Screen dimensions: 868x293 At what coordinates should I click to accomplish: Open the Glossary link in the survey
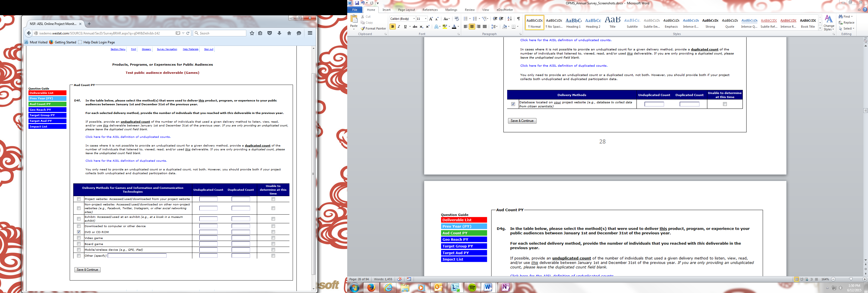146,49
